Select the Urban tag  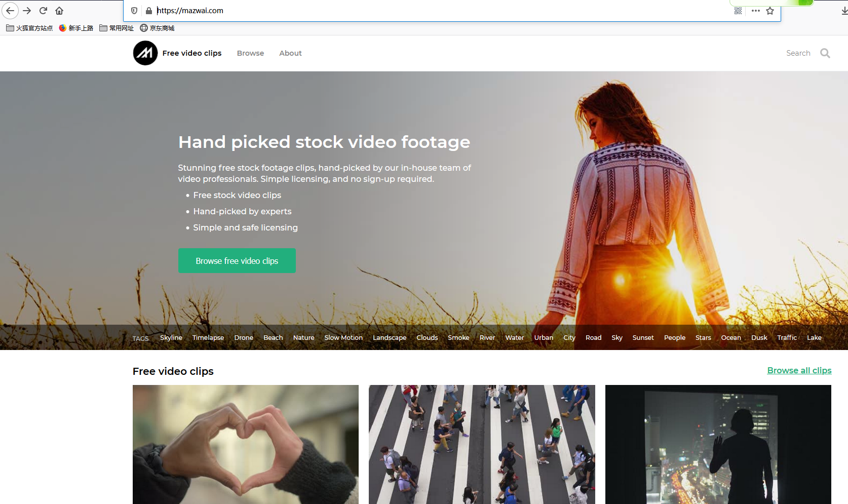tap(544, 338)
